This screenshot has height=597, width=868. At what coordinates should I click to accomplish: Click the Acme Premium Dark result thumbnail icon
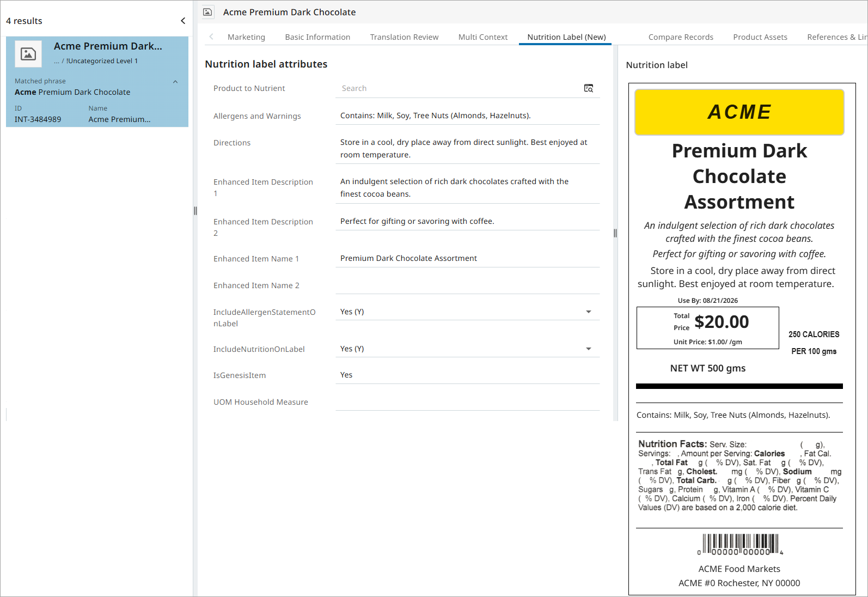(28, 53)
